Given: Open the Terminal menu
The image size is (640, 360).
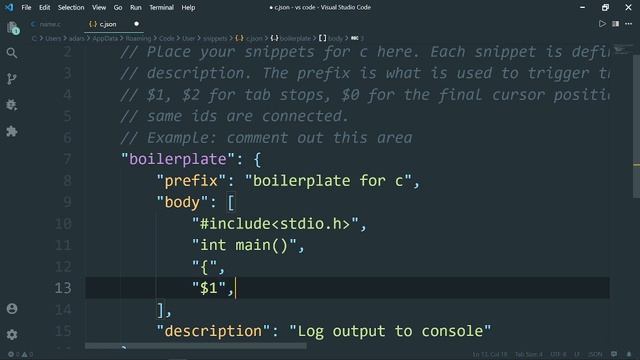Looking at the screenshot, I should (161, 7).
